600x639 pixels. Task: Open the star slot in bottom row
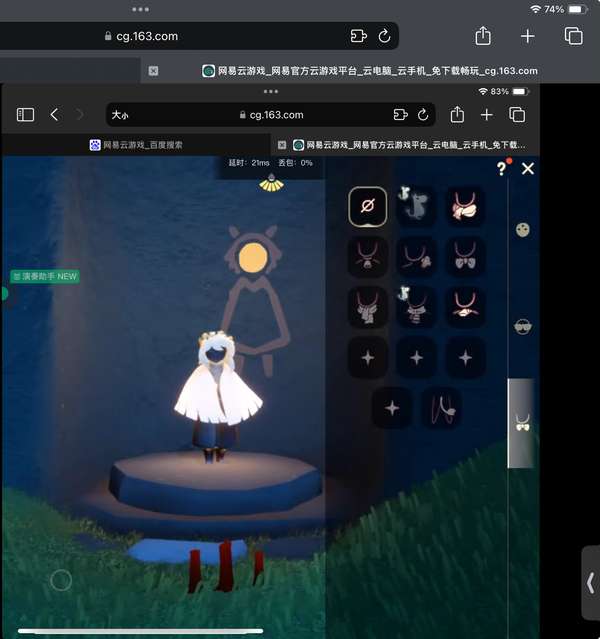coord(392,408)
